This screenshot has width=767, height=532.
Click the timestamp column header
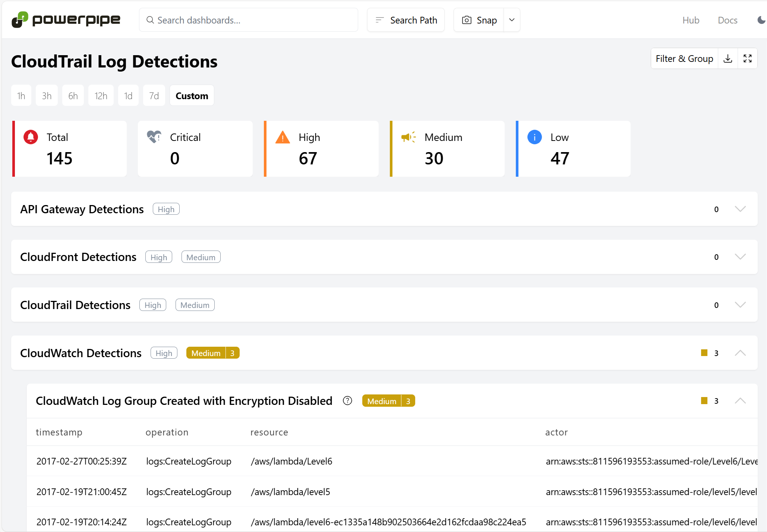(x=59, y=432)
